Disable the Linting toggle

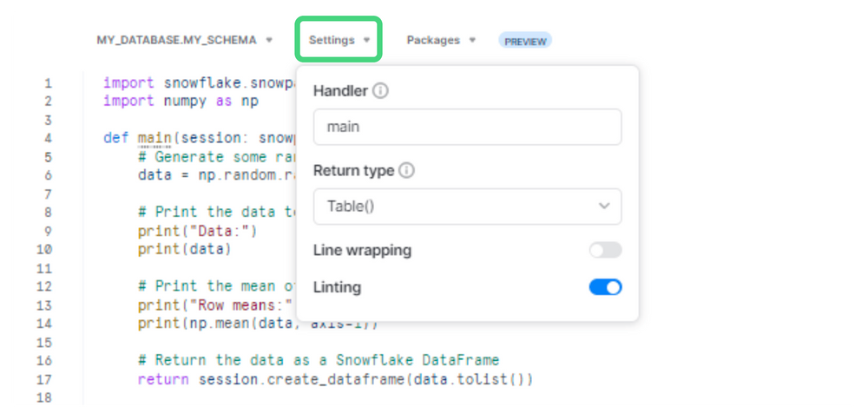605,287
